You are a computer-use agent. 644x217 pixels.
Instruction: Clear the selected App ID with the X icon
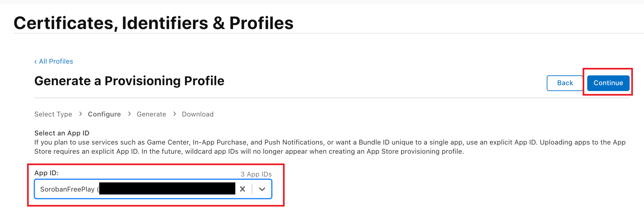point(243,189)
